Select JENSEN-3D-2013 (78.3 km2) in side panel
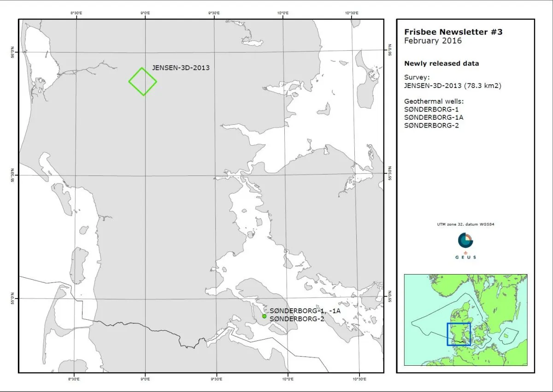This screenshot has width=553, height=392. (x=453, y=86)
